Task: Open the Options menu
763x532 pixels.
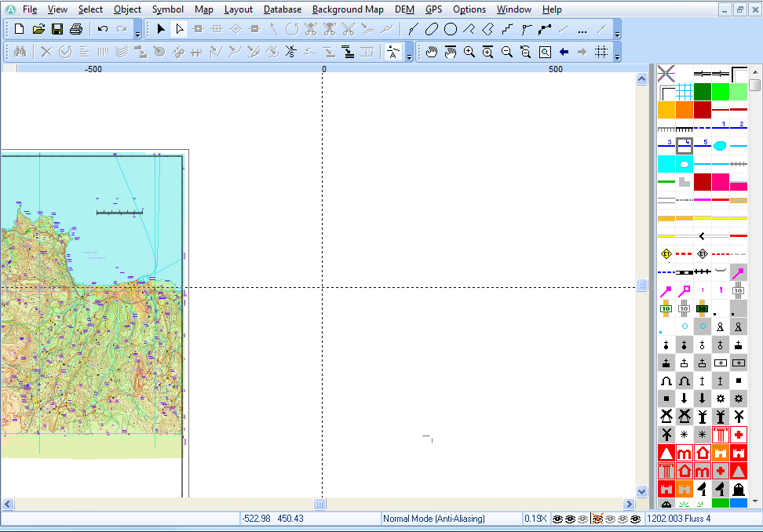Action: point(469,9)
